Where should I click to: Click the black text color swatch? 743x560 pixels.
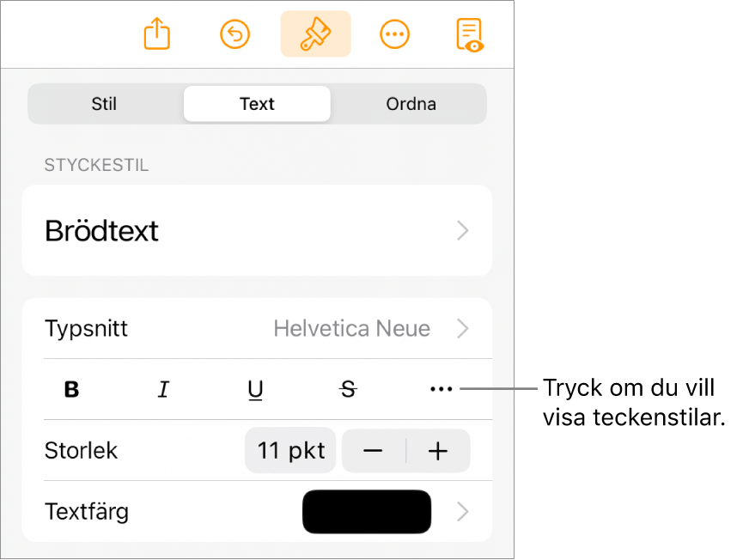tap(367, 513)
